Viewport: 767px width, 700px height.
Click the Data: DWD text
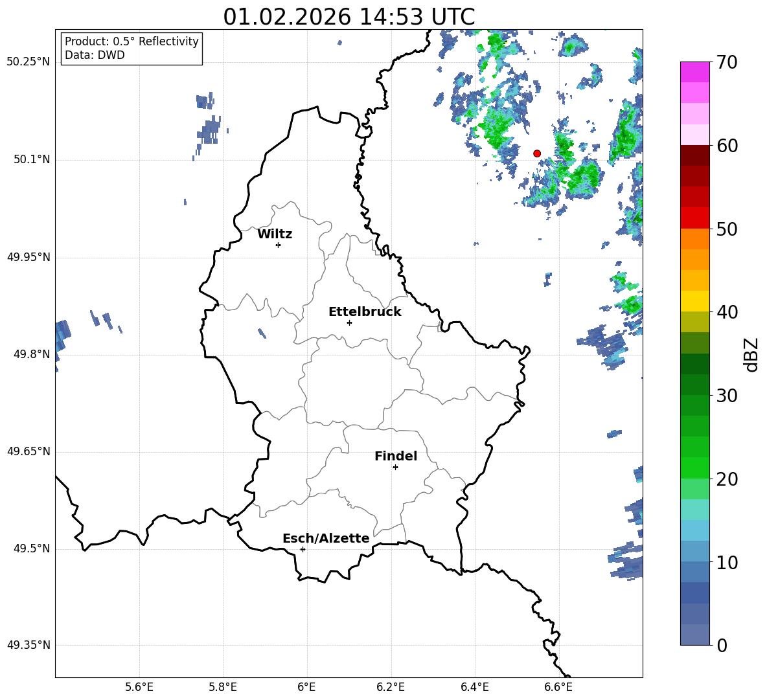95,55
